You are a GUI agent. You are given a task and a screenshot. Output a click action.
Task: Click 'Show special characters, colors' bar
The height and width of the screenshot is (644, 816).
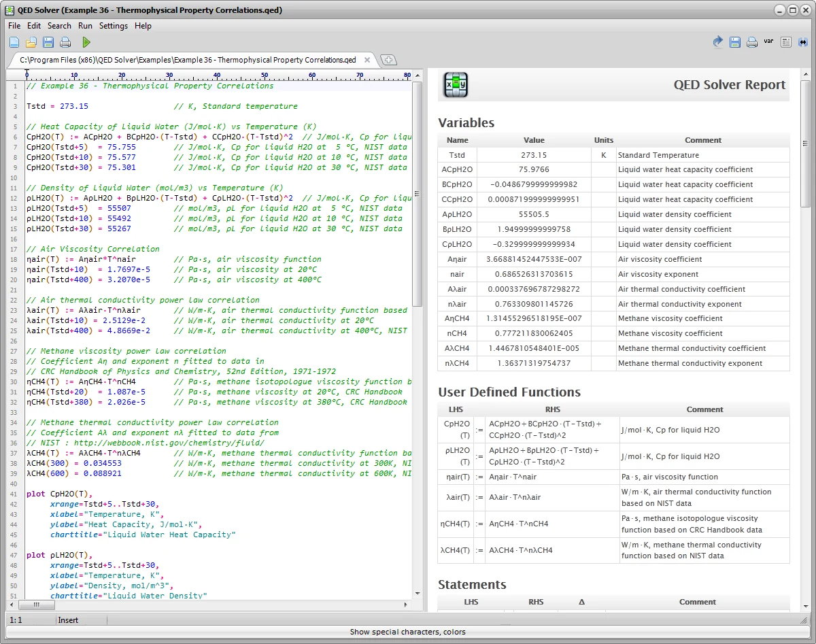(408, 632)
